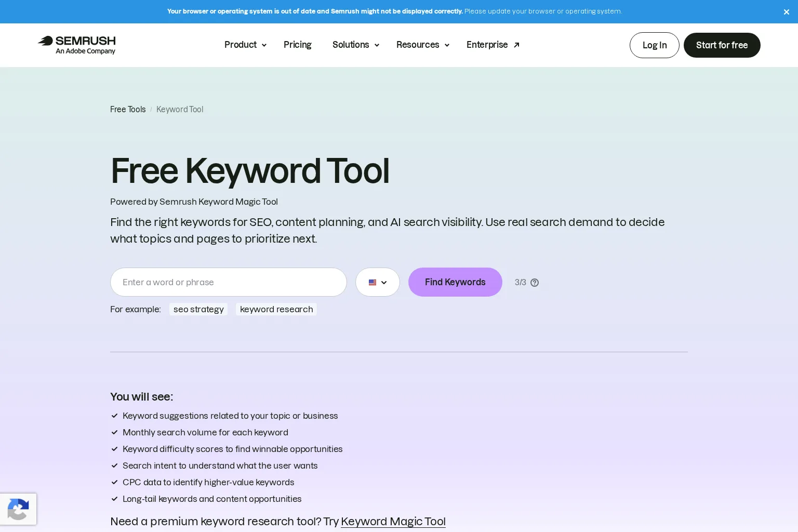The image size is (798, 532).
Task: Click the 'Free Keyword Tool' heading
Action: pyautogui.click(x=250, y=170)
